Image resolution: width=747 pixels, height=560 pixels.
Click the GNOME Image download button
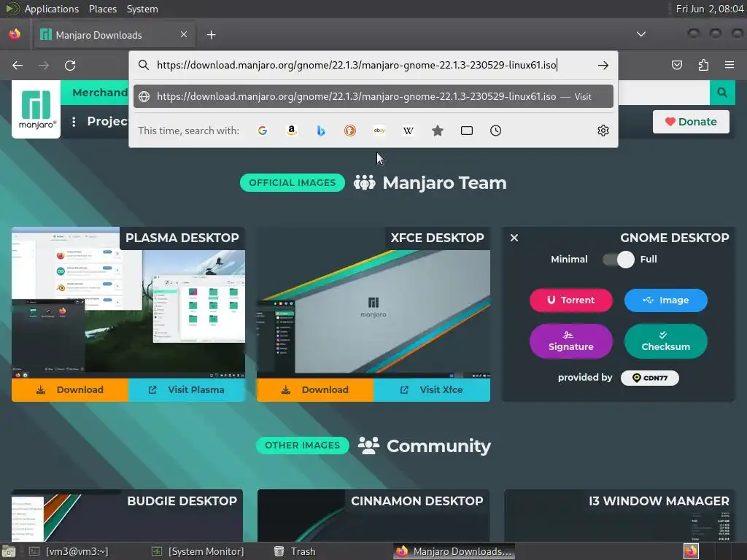[x=665, y=300]
